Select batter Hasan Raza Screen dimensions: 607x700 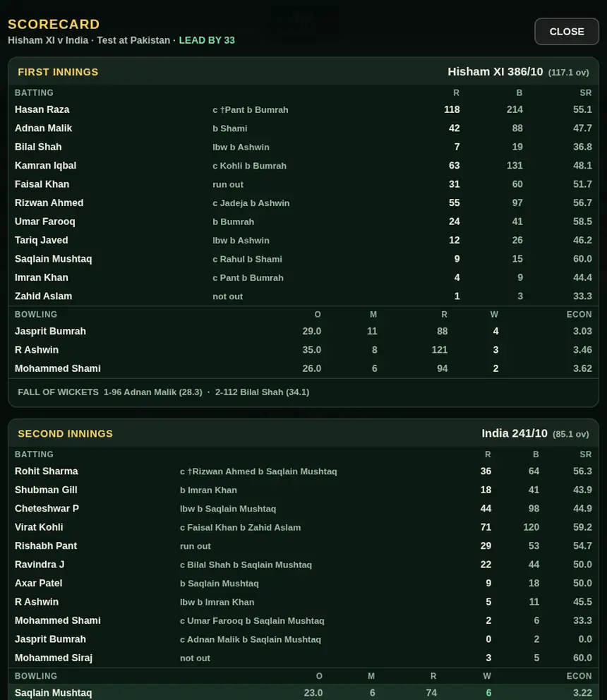pos(42,109)
